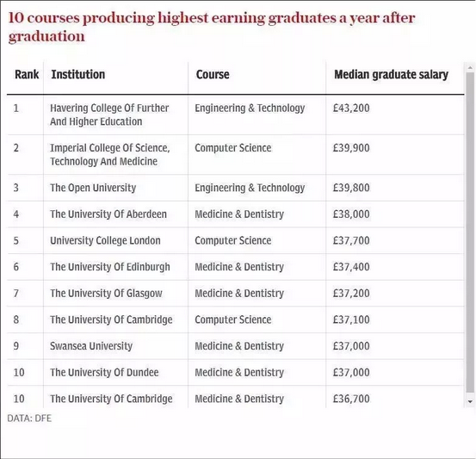Click the chart title heading
This screenshot has height=459, width=476.
click(211, 27)
